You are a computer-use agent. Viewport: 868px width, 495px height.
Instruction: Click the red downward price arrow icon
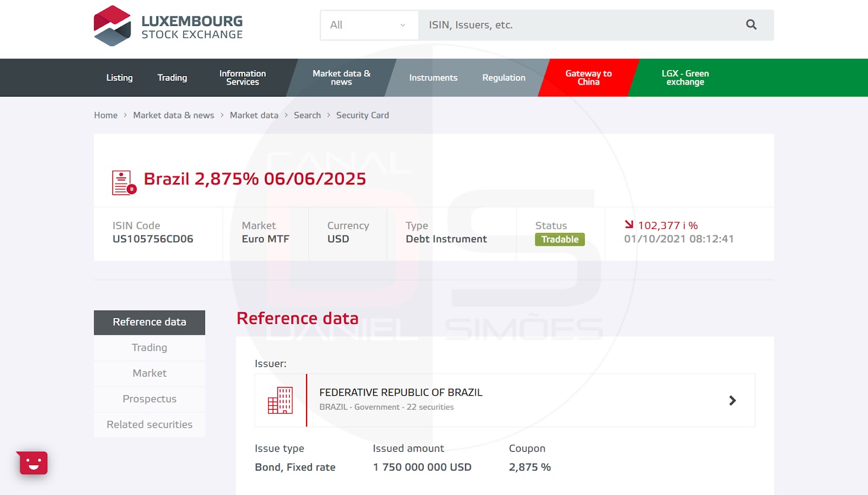pyautogui.click(x=629, y=224)
